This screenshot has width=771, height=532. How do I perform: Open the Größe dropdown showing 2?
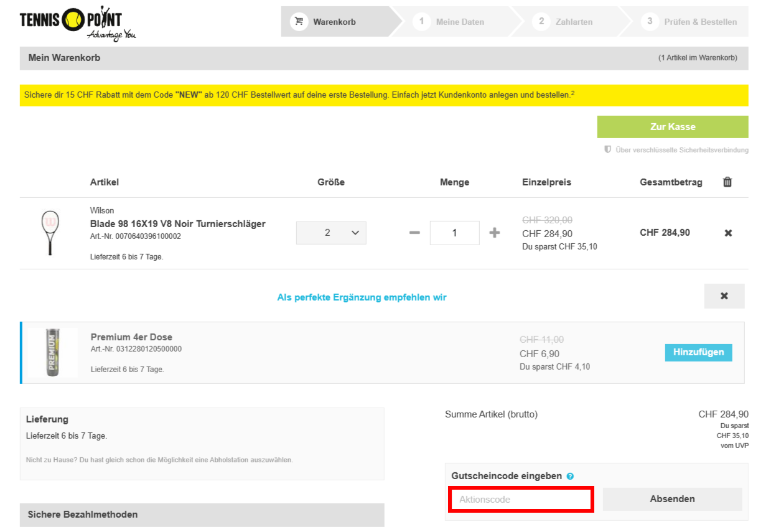pos(331,233)
